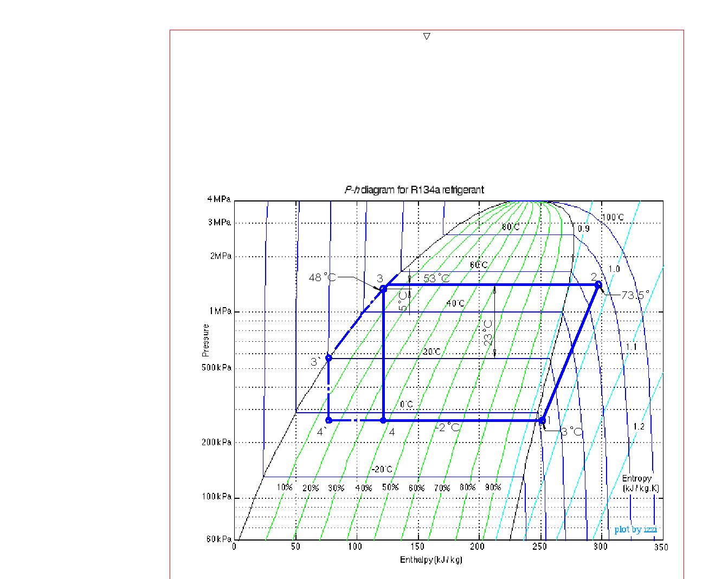Select the '1MPa' pressure axis label
The image size is (728, 579).
pyautogui.click(x=221, y=311)
